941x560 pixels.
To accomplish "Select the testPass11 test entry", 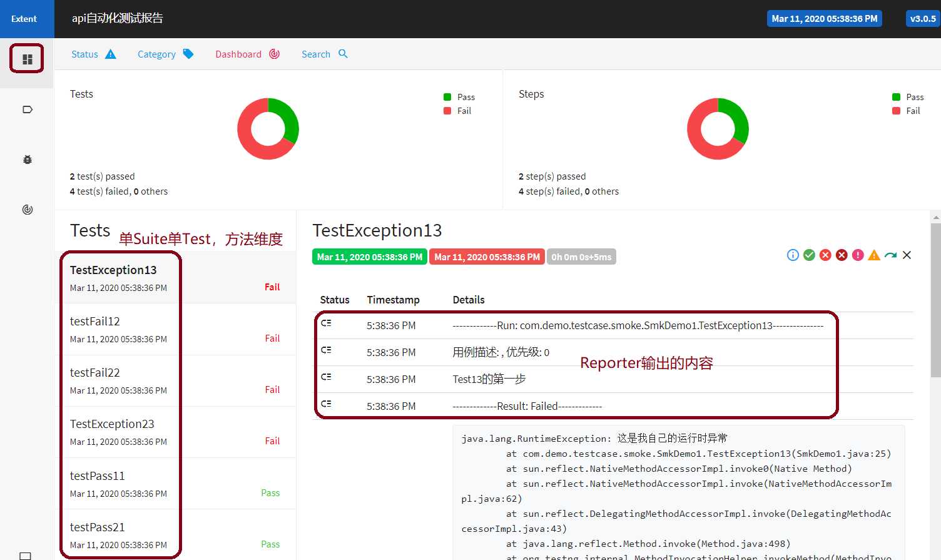I will coord(175,484).
